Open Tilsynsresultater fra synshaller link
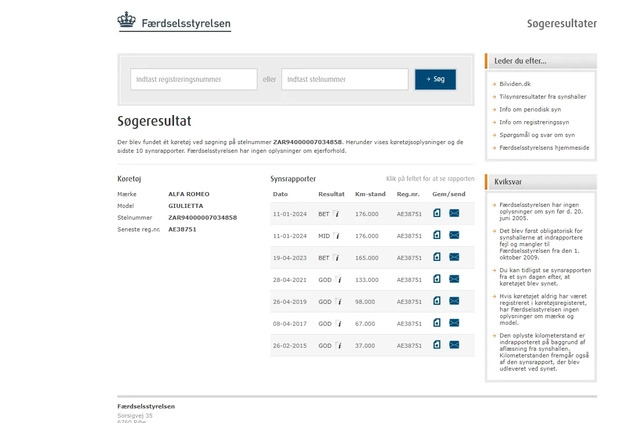Screen dimensions: 644x423 coord(543,97)
